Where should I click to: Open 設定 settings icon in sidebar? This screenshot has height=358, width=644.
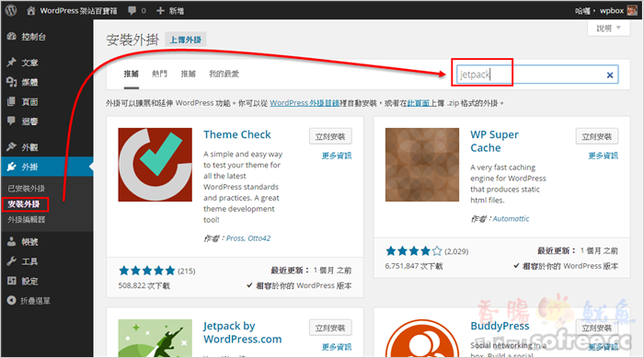(11, 281)
